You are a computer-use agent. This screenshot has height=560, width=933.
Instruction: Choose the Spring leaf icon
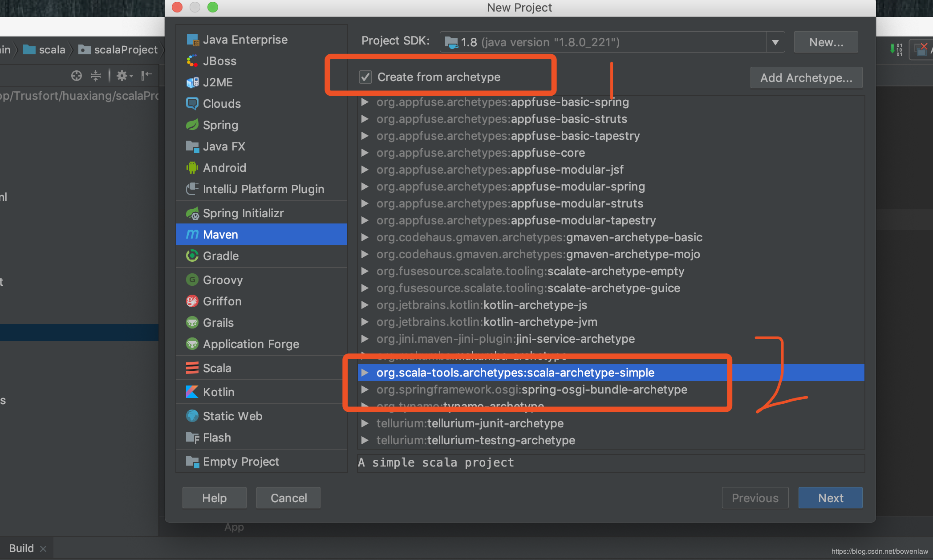pos(192,125)
